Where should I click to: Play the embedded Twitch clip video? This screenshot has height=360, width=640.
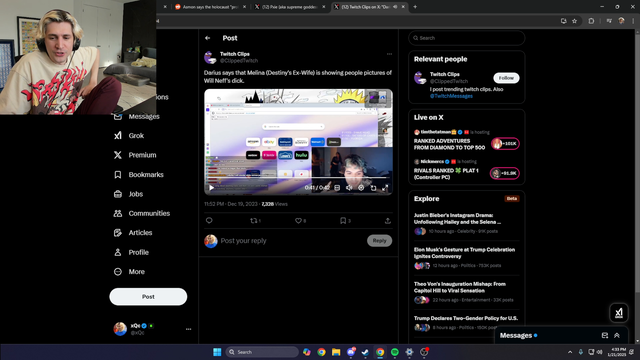tap(211, 188)
